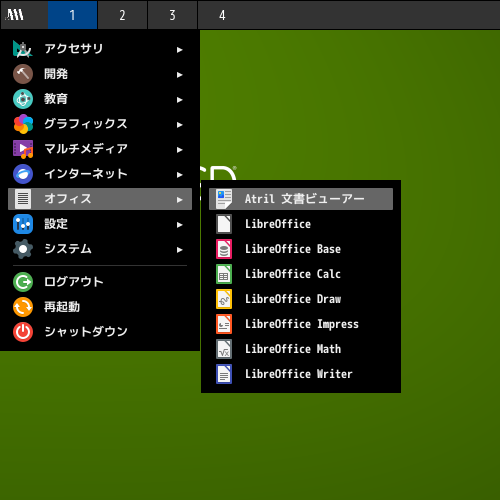Screen dimensions: 500x500
Task: Click the 再起動 restart icon
Action: pos(23,307)
